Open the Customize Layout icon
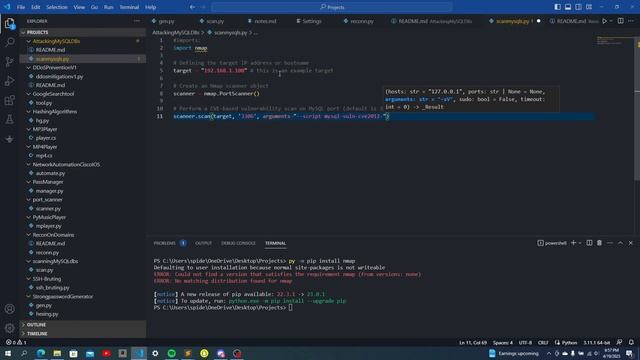 589,7
